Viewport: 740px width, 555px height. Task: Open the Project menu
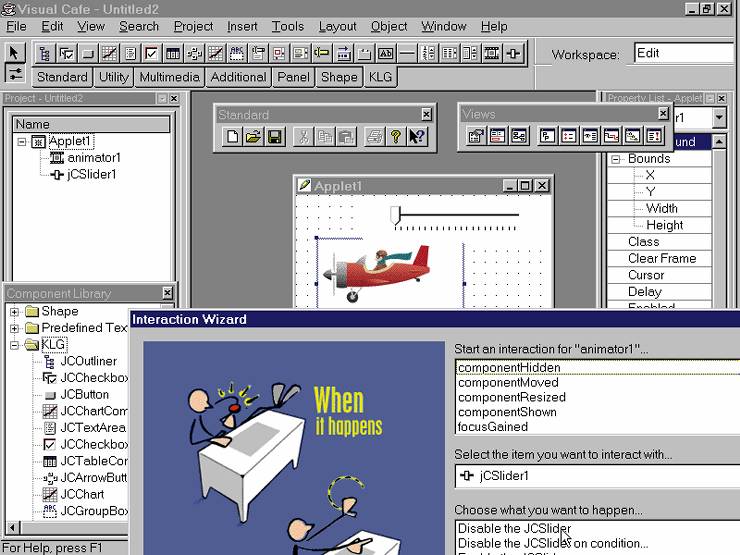(193, 26)
